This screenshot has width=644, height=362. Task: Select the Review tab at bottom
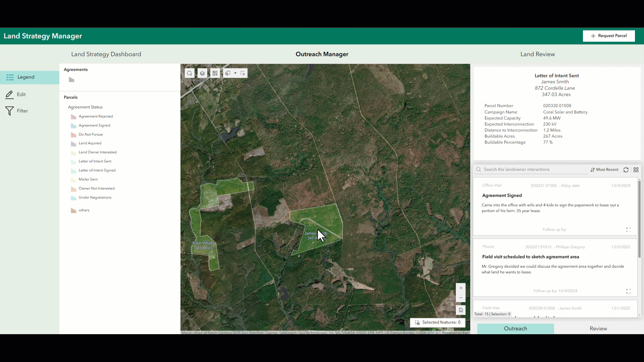pos(598,328)
